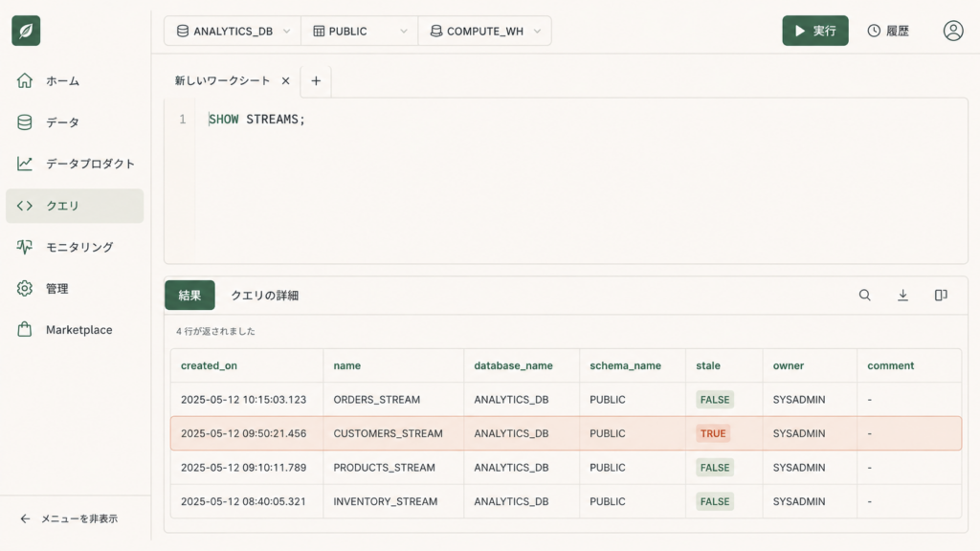This screenshot has width=980, height=551.
Task: Click PUBLIC in ORDERS_STREAM row
Action: click(x=608, y=399)
